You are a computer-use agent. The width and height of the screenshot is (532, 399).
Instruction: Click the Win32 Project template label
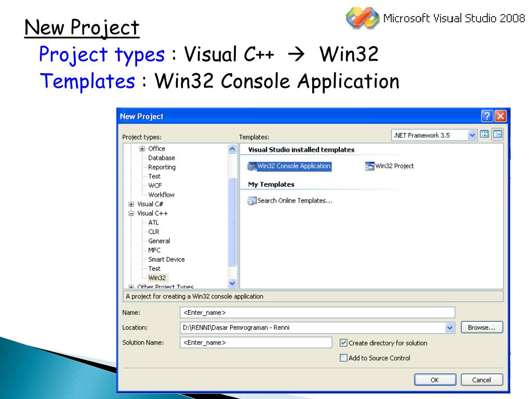395,166
